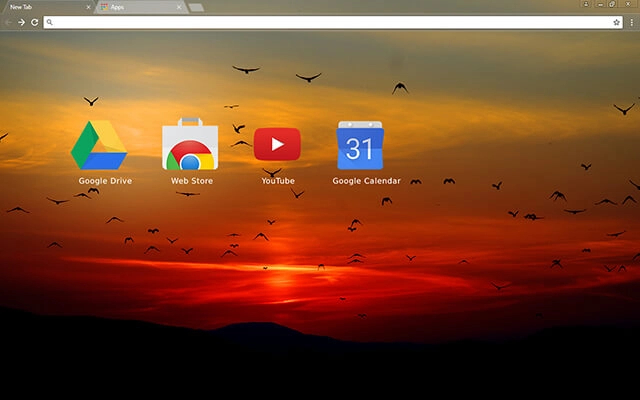This screenshot has width=640, height=400.
Task: Bookmark this page with the star icon
Action: pos(616,22)
